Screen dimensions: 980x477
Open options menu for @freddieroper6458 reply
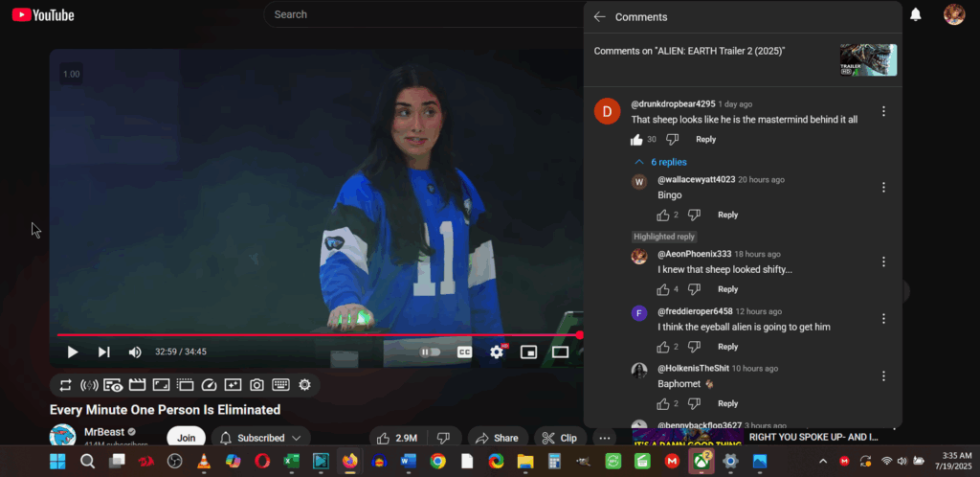[883, 319]
